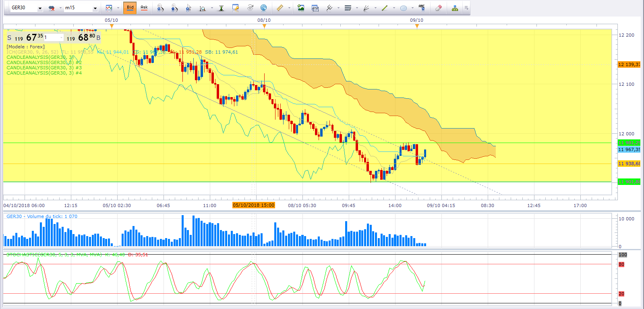This screenshot has width=644, height=309.
Task: Click the orange 12 139,37 price label
Action: [x=629, y=64]
